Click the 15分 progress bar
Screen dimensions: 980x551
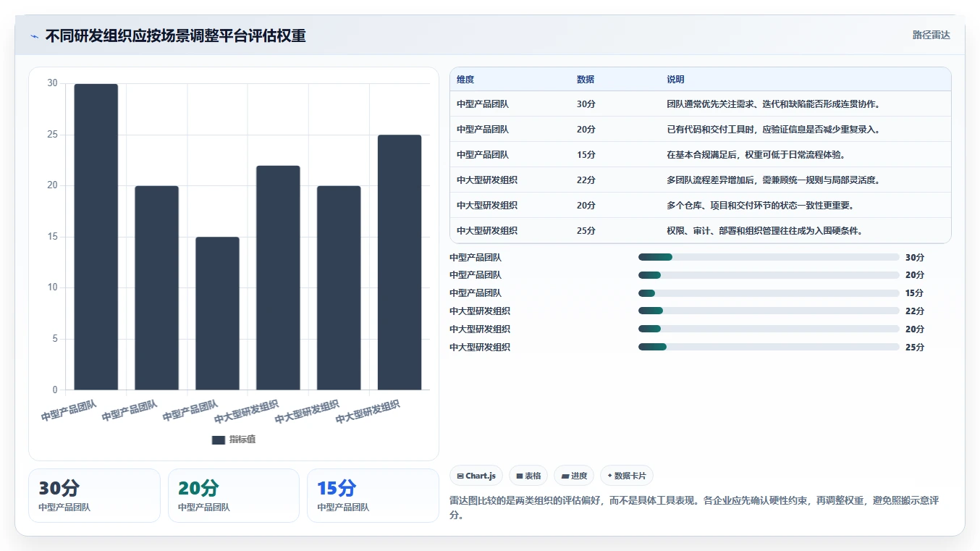coord(769,293)
